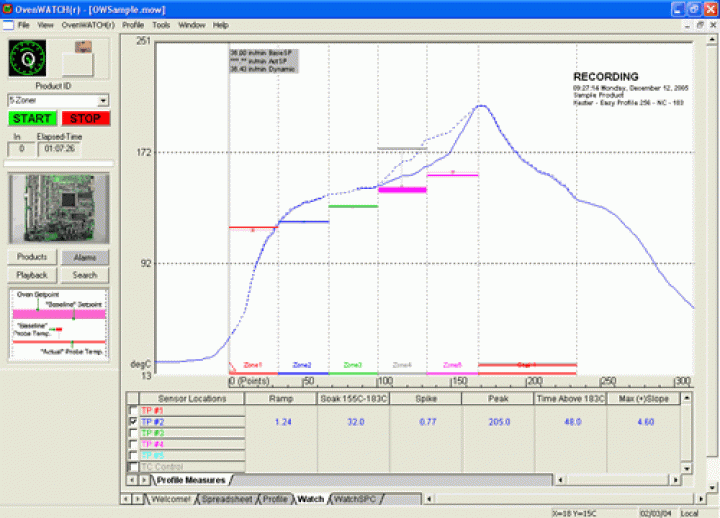Click the Playback button
Image resolution: width=720 pixels, height=518 pixels.
(32, 275)
